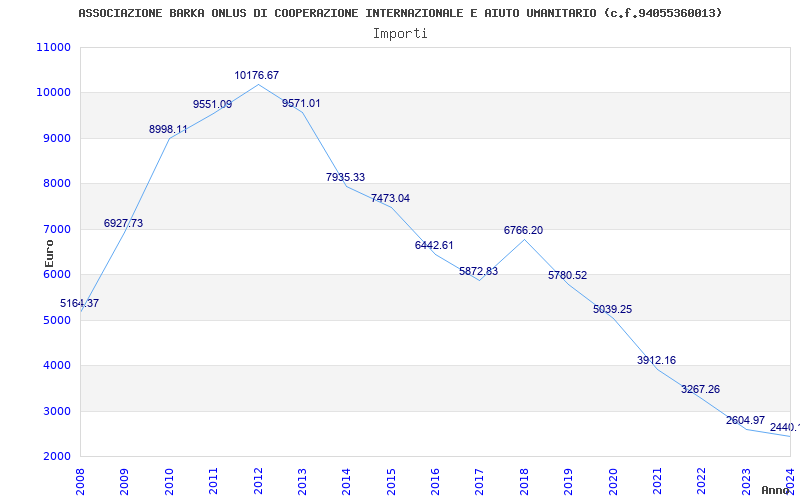Click y-axis tick 2000
This screenshot has height=500, width=800.
[x=56, y=457]
